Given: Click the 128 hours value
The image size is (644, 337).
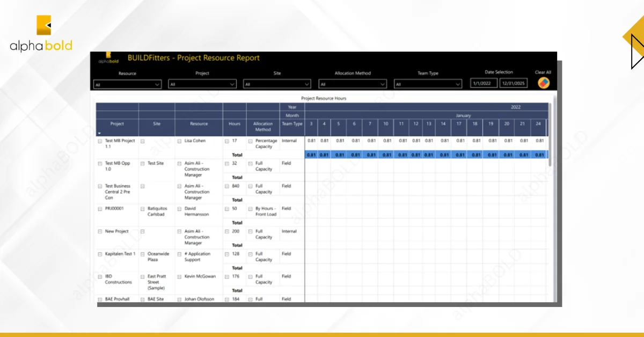Looking at the screenshot, I should 235,254.
